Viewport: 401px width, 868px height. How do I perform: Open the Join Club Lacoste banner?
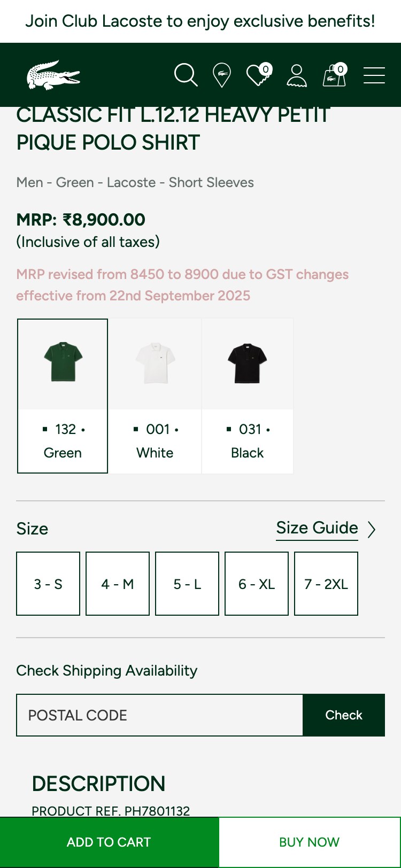200,21
